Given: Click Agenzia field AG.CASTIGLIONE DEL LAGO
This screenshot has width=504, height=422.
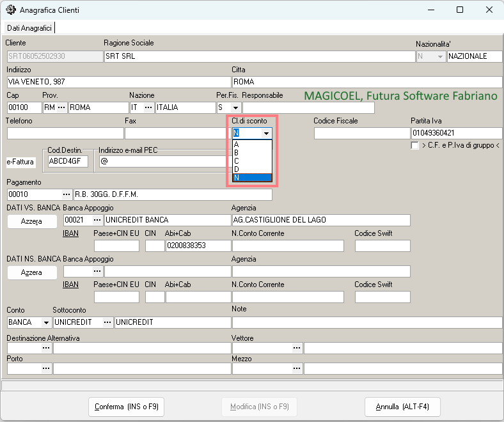Looking at the screenshot, I should (x=321, y=220).
